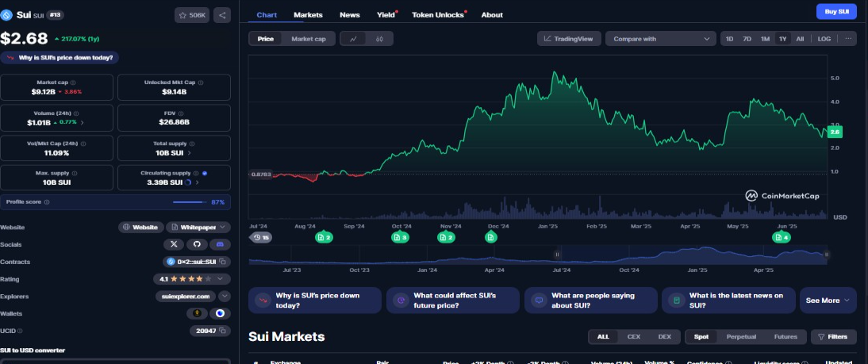Open Sui's X (Twitter) social link

[x=174, y=244]
